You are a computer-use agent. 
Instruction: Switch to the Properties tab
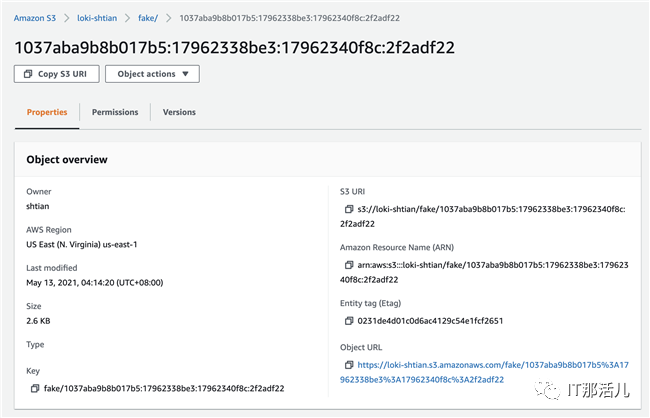coord(48,112)
